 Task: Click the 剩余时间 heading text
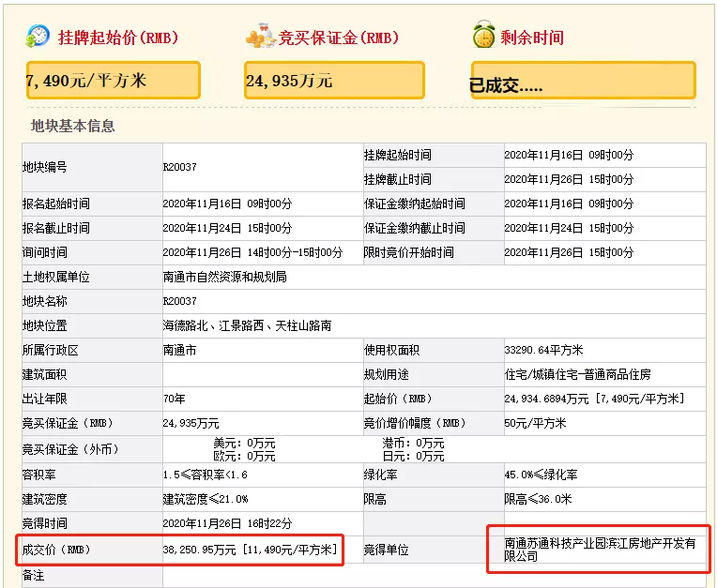pos(532,38)
